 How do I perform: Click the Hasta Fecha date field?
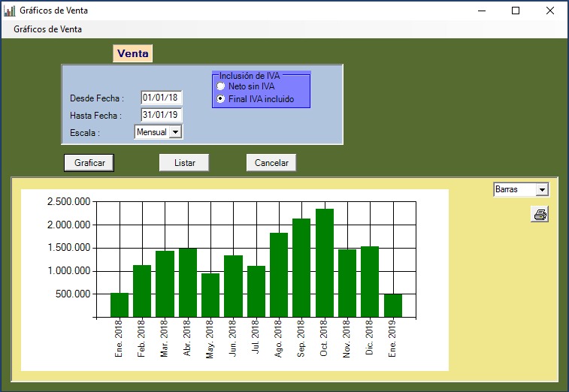pyautogui.click(x=161, y=115)
